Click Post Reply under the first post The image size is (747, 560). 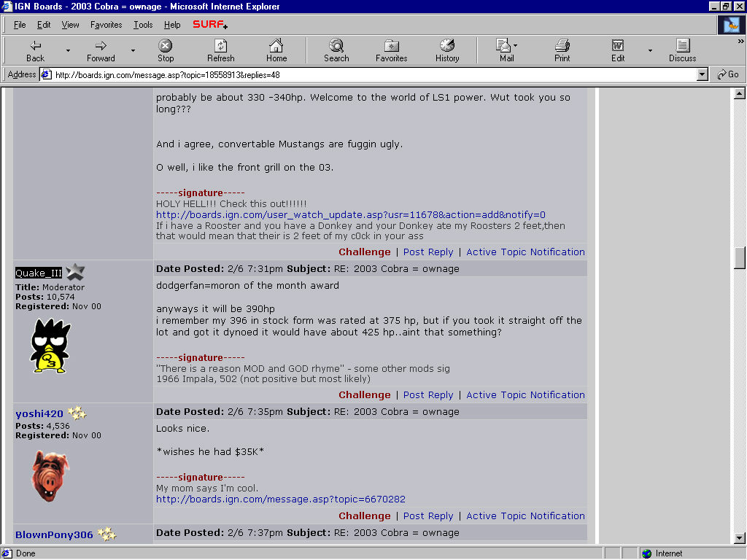[428, 252]
